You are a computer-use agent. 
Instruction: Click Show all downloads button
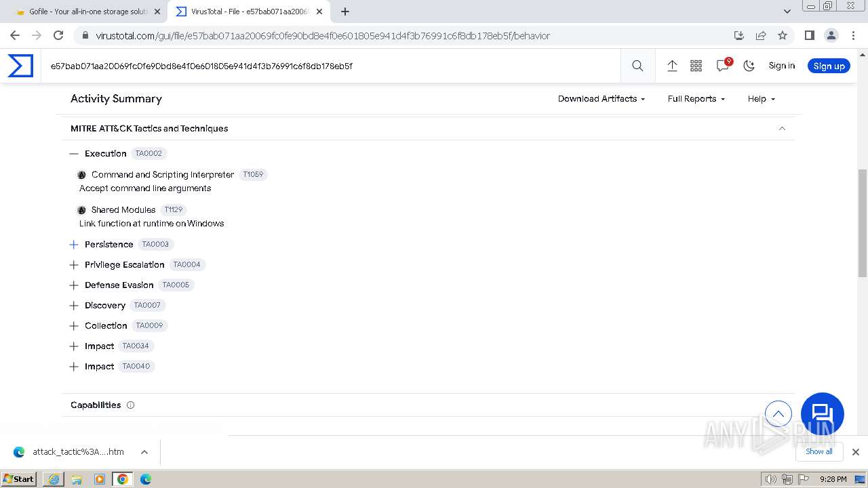[818, 451]
